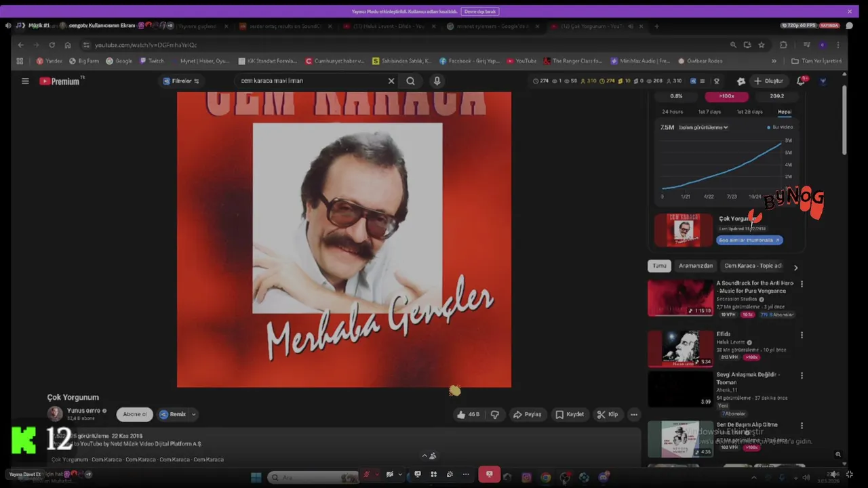Screen dimensions: 868x488
Task: Click the Windows Start button
Action: [256, 477]
